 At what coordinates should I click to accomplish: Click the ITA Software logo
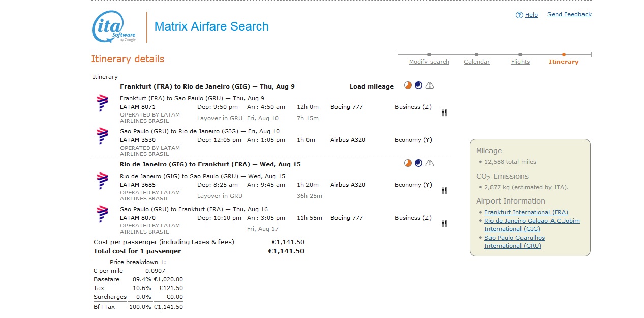[114, 26]
